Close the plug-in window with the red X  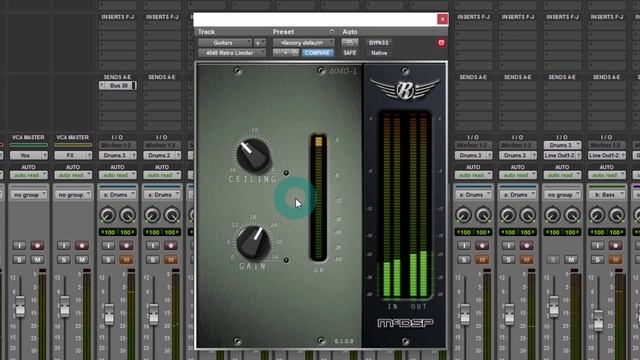pos(442,19)
